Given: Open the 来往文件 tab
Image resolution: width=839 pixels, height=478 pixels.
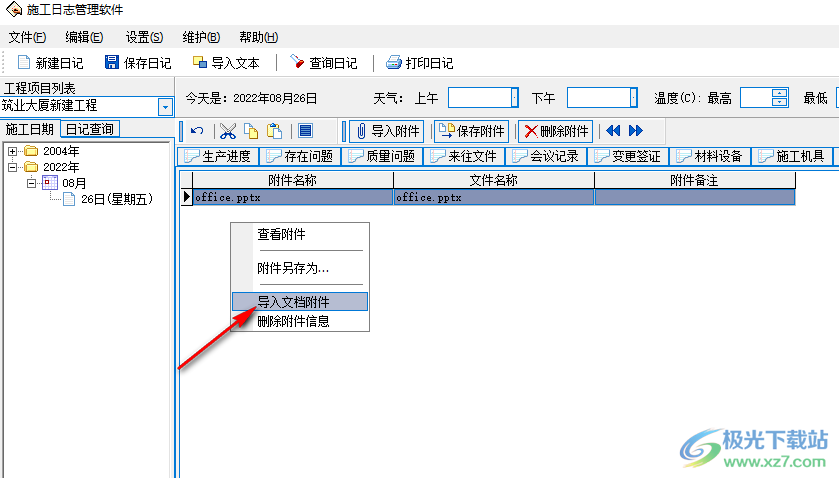Looking at the screenshot, I should tap(464, 156).
